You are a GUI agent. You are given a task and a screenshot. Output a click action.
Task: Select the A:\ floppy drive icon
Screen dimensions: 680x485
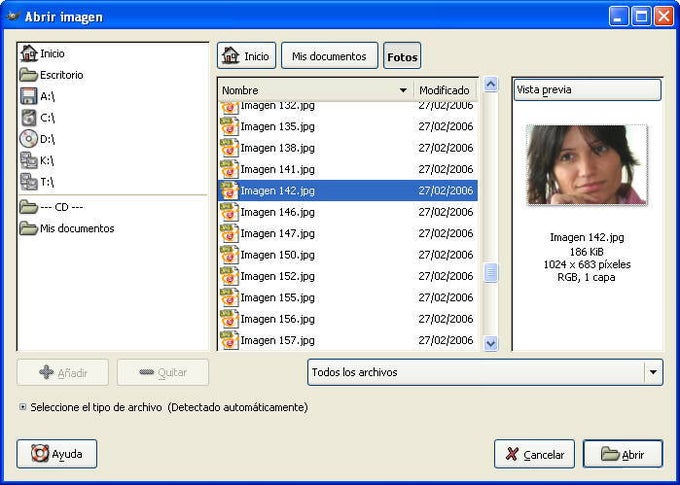coord(29,96)
